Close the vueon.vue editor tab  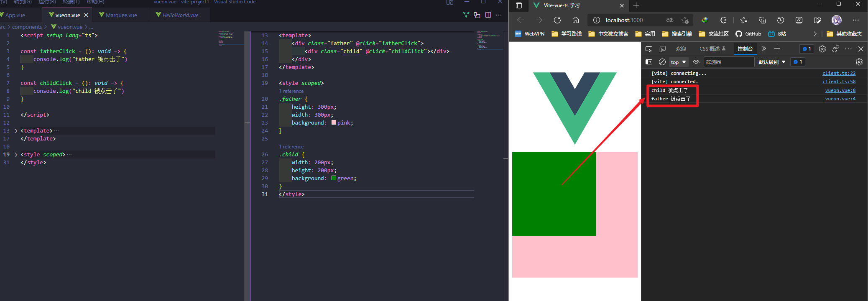click(x=86, y=15)
